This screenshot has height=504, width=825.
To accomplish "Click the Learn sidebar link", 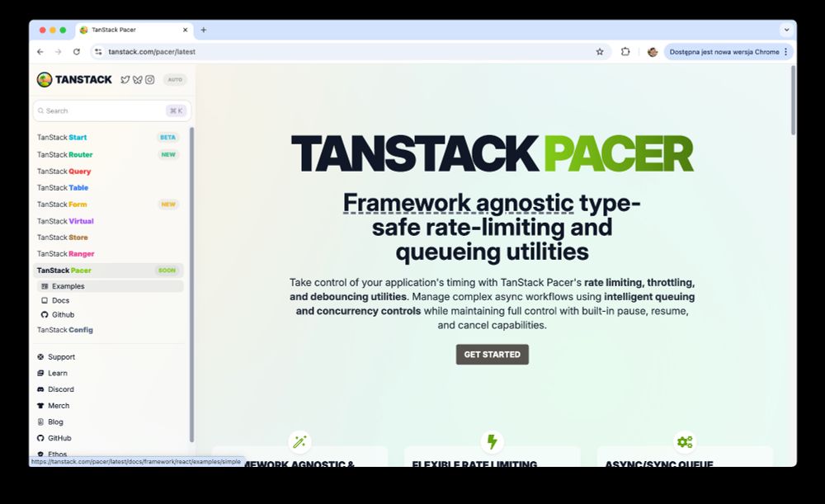I will [52, 373].
